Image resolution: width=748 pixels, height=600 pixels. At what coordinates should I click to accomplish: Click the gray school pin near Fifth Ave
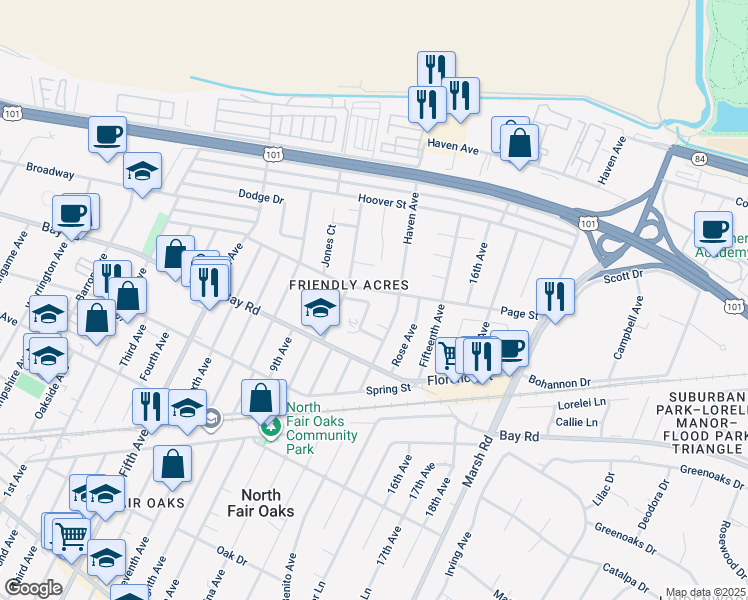coord(213,419)
